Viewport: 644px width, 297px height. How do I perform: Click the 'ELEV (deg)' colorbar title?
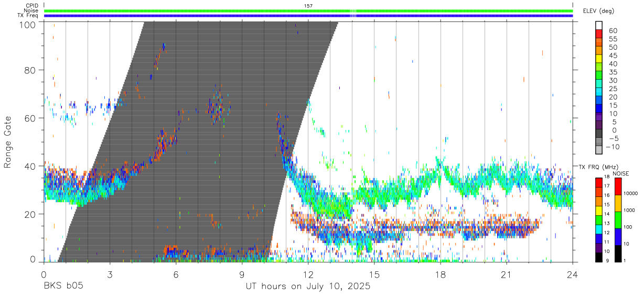point(598,11)
